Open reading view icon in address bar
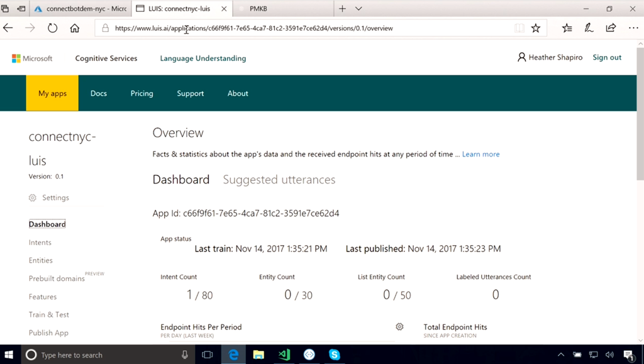The height and width of the screenshot is (364, 644). pos(519,28)
